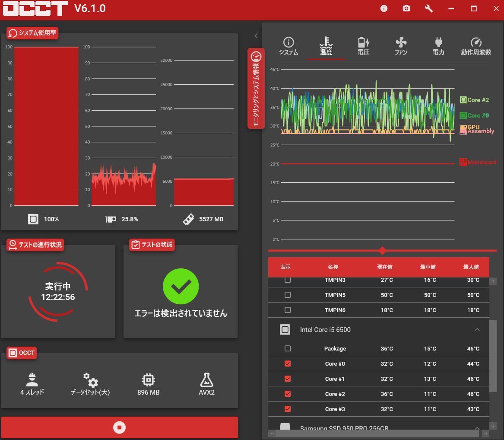Click the RAM icon beside 5527 MB
The image size is (504, 440).
[188, 219]
